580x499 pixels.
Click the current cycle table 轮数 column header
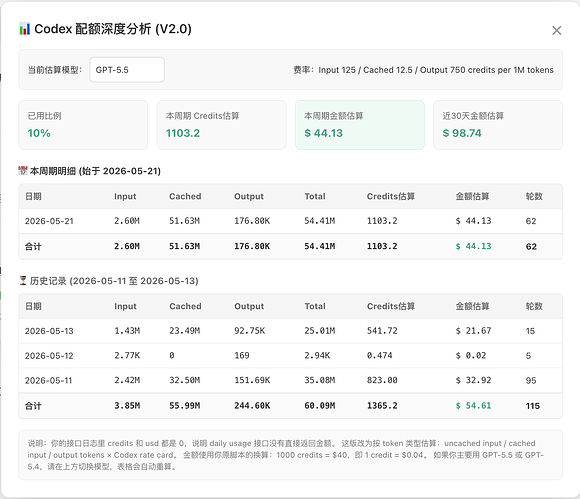pyautogui.click(x=534, y=196)
